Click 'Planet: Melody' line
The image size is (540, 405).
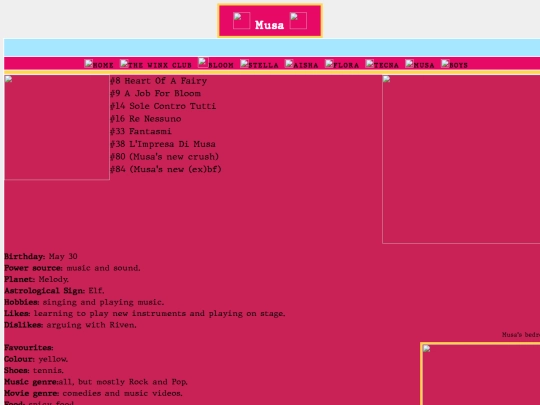coord(37,279)
